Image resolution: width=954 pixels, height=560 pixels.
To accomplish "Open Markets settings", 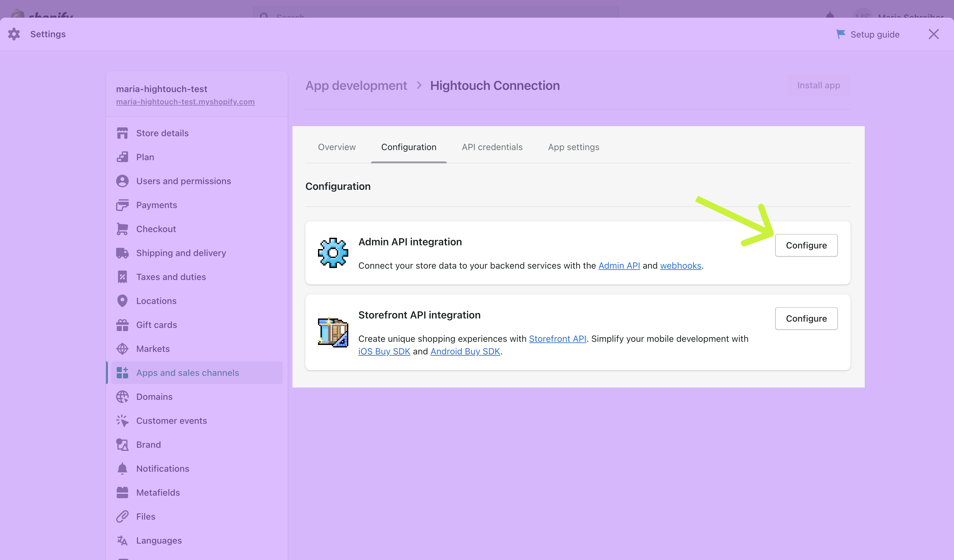I will click(197, 349).
